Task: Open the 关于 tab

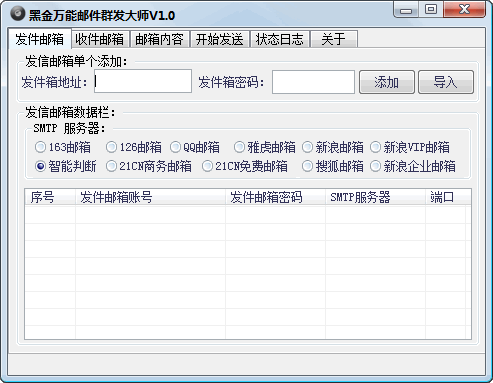Action: [x=334, y=39]
